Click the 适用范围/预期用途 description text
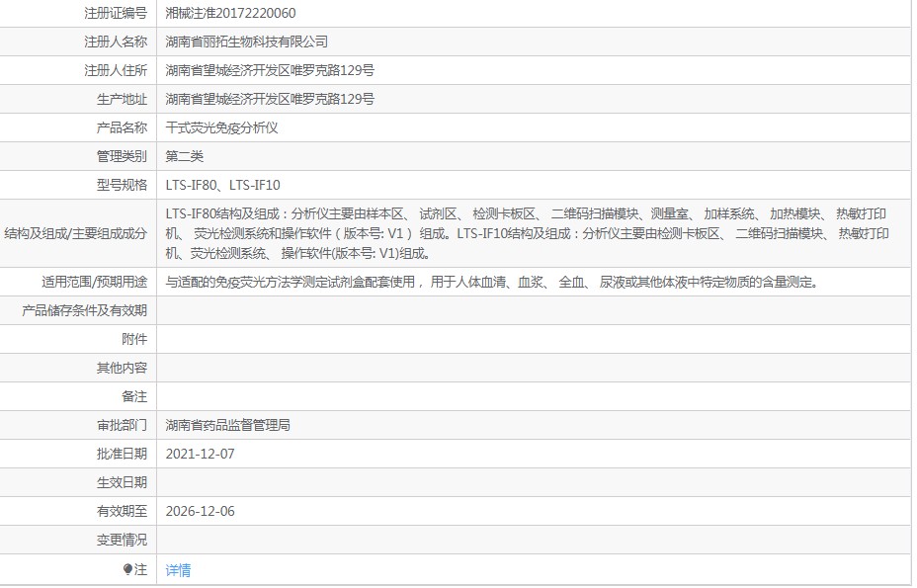The height and width of the screenshot is (588, 917). click(491, 282)
